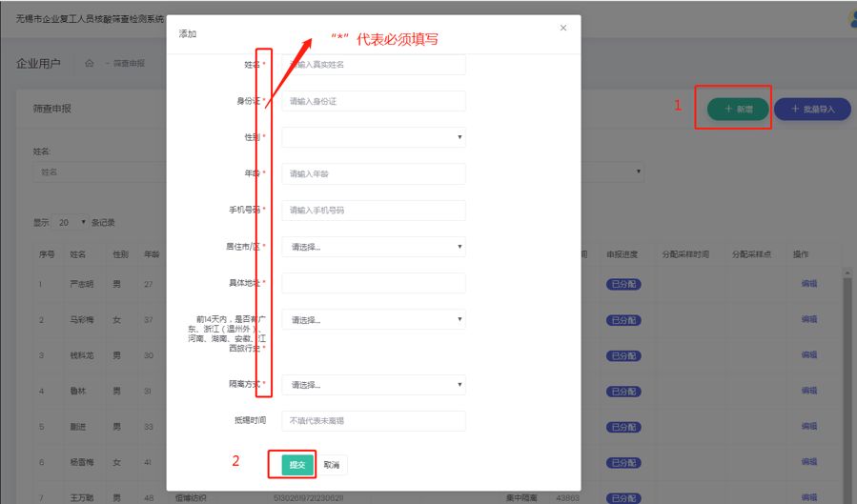Image resolution: width=857 pixels, height=504 pixels.
Task: Expand the 居住市/区 dropdown
Action: 373,247
